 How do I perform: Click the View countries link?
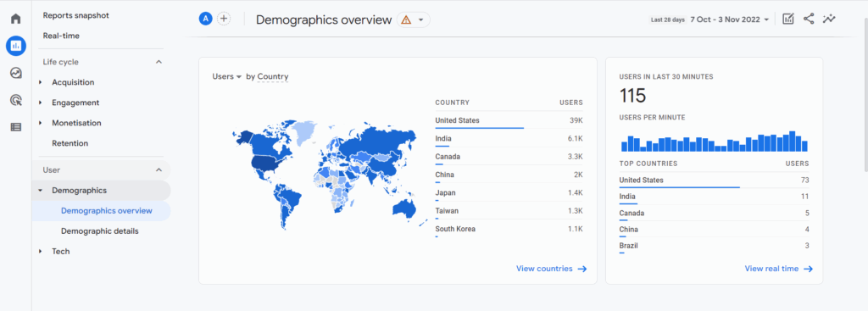coord(544,269)
